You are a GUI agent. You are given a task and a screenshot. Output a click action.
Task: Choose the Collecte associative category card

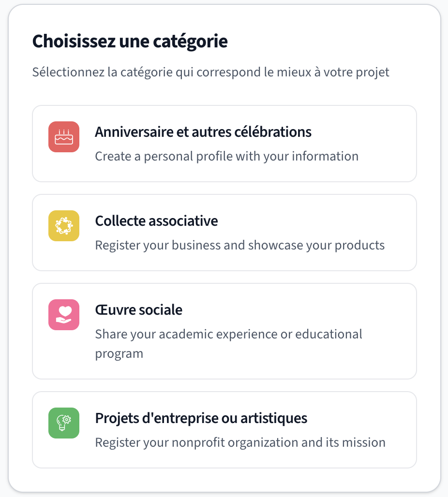[x=224, y=232]
